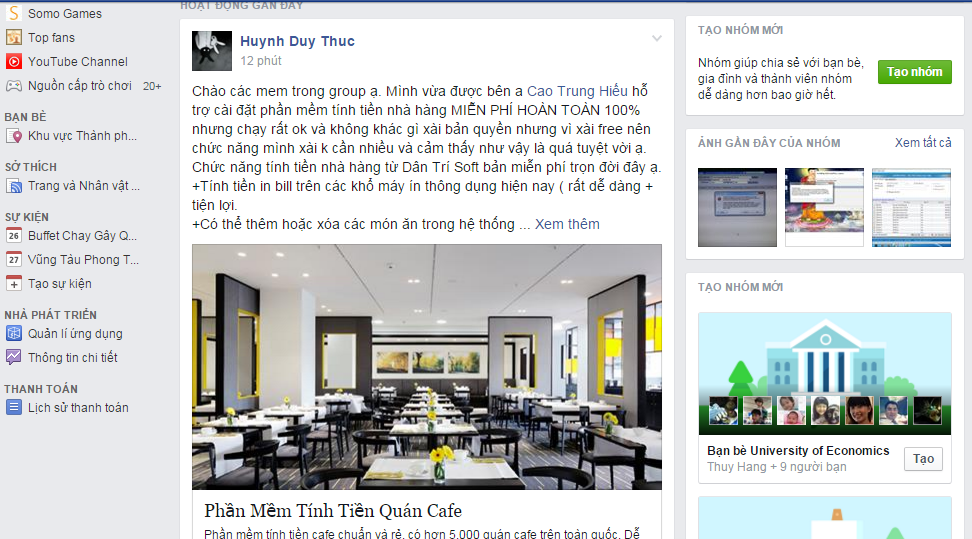
Task: Click Tạo button for University of Economics group
Action: 923,459
